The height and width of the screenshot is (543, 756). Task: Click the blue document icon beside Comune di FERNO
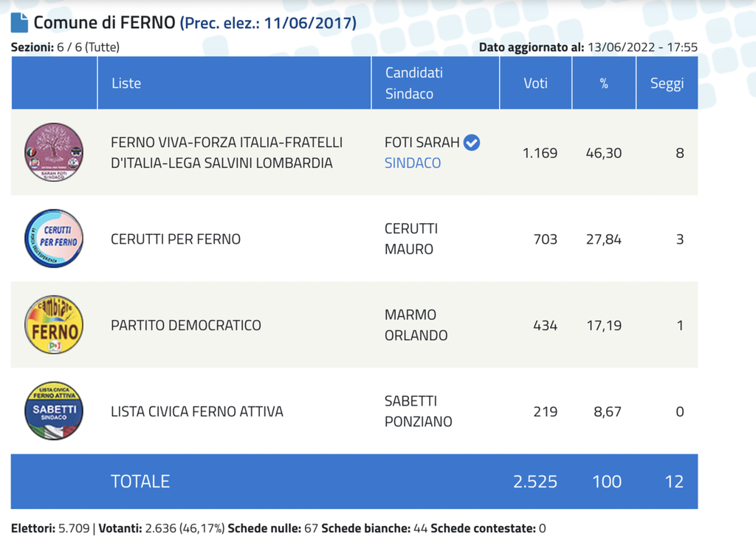(19, 23)
